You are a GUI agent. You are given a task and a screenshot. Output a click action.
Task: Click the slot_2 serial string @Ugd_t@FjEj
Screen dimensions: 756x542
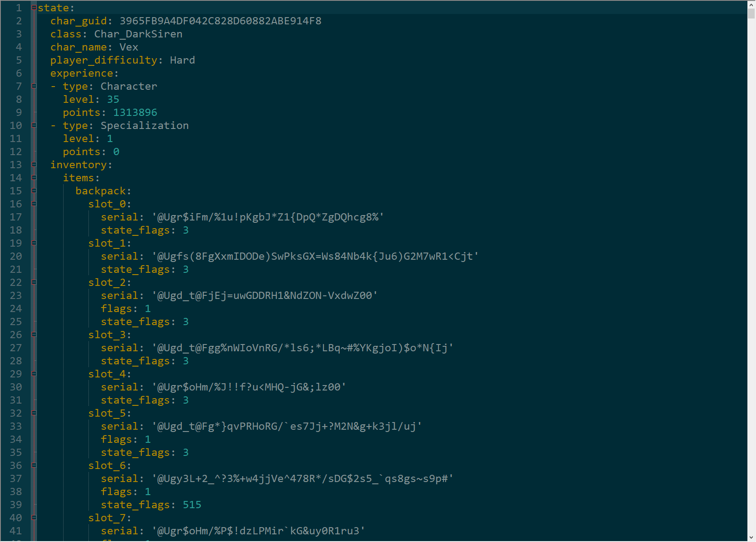pos(265,295)
